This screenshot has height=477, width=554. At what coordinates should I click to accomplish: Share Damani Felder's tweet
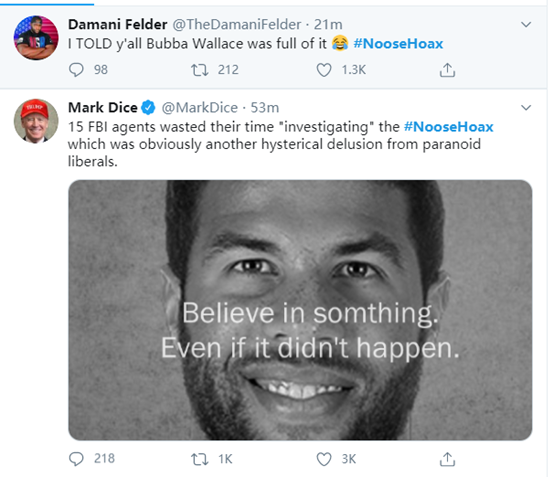click(x=447, y=70)
